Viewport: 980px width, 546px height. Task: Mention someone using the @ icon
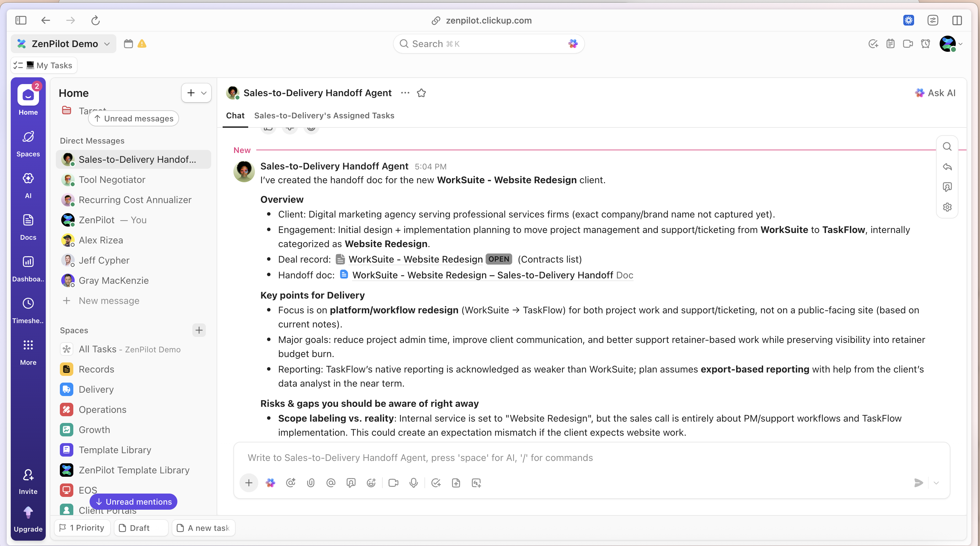331,483
